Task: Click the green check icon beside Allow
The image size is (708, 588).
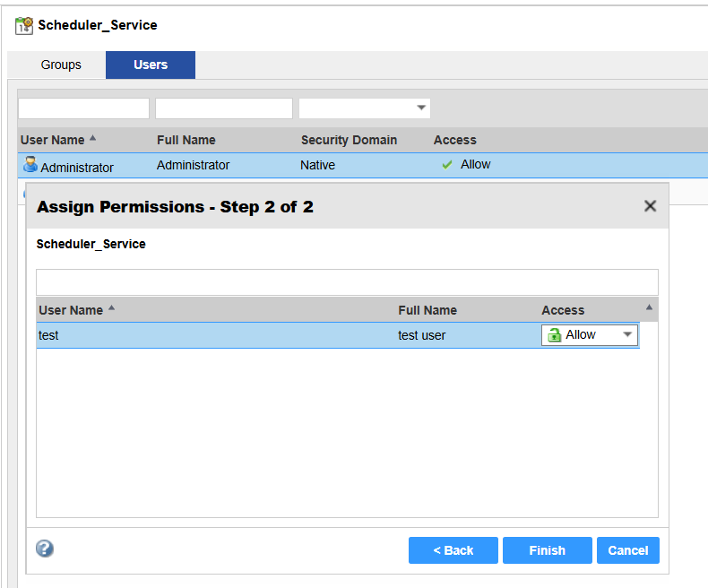Action: tap(447, 165)
